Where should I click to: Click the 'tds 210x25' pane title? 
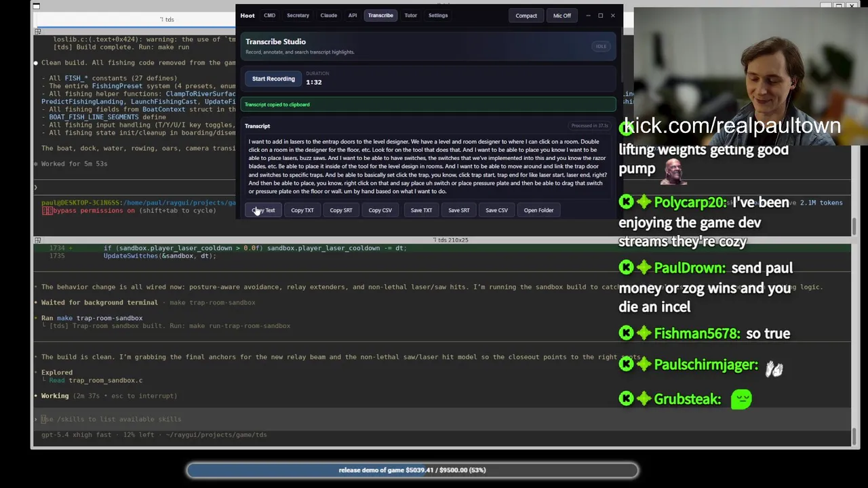(450, 240)
